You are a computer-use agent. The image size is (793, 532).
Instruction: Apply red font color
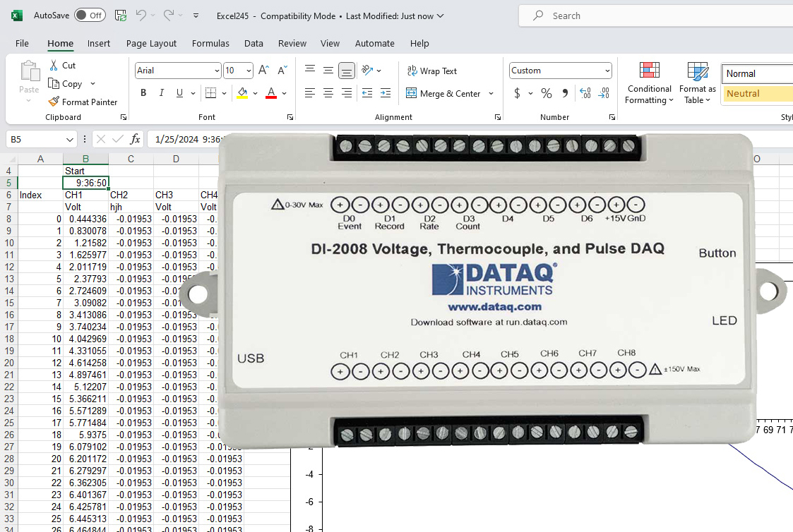point(271,93)
